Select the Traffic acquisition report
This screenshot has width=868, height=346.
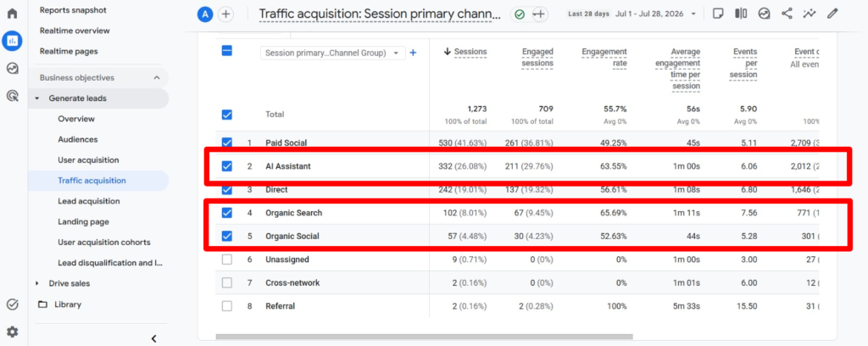[x=92, y=181]
